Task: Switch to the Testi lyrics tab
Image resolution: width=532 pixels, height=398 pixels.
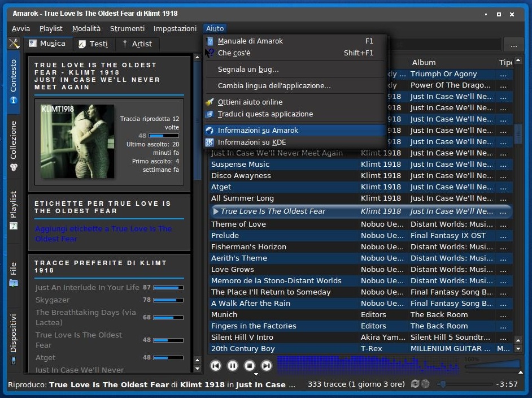Action: (94, 44)
